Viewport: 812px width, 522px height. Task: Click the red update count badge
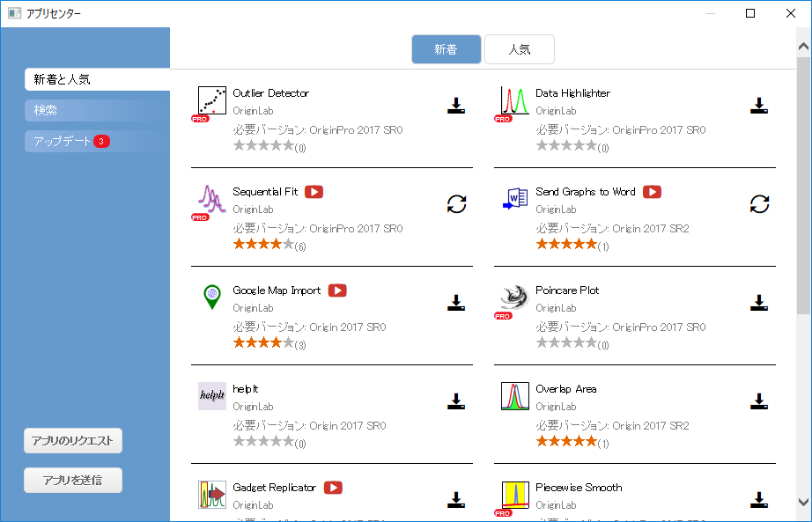tap(101, 142)
